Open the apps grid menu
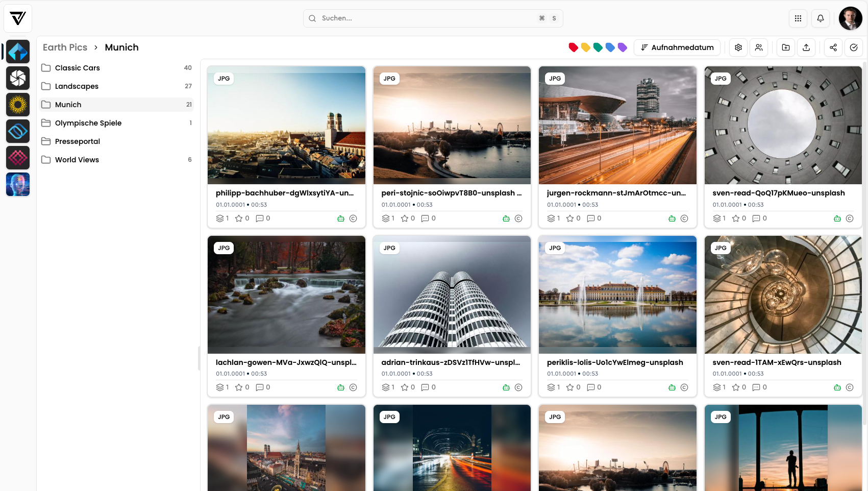The height and width of the screenshot is (491, 868). click(798, 18)
